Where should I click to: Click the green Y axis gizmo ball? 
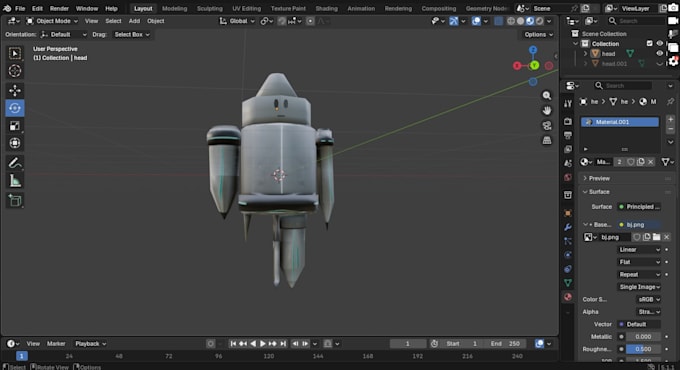point(534,65)
